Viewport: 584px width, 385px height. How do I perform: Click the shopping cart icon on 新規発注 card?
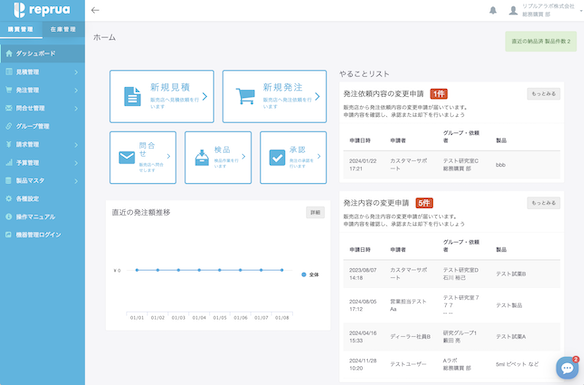pyautogui.click(x=245, y=96)
